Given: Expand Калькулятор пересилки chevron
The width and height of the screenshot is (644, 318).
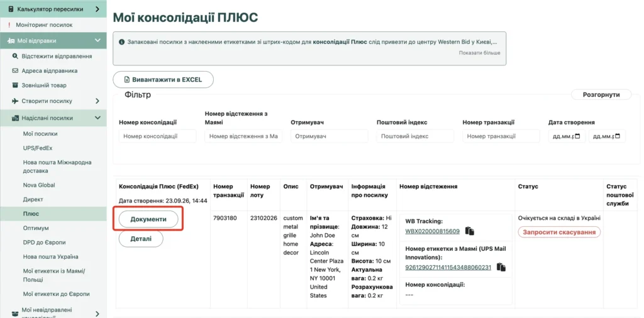Looking at the screenshot, I should tap(97, 9).
